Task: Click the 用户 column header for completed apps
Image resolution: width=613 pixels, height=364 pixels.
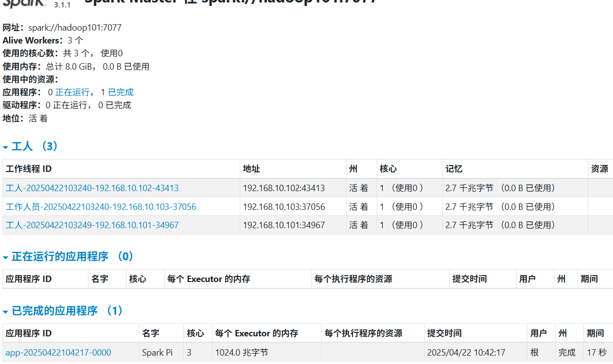Action: [539, 333]
